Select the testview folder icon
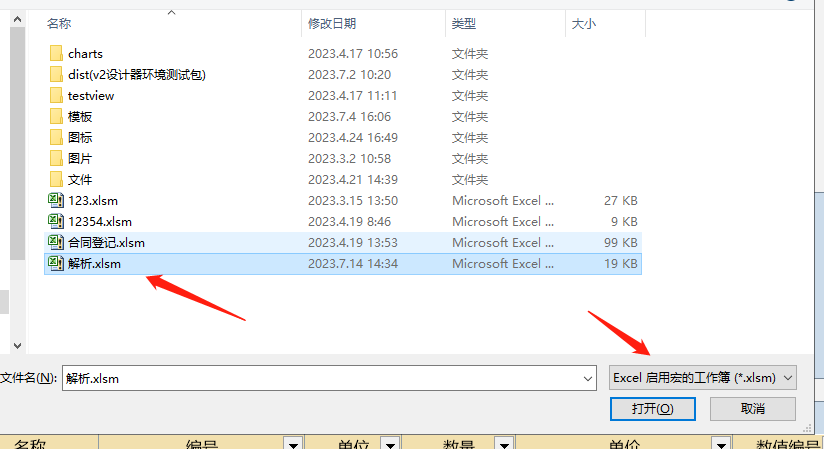The image size is (824, 449). click(56, 95)
